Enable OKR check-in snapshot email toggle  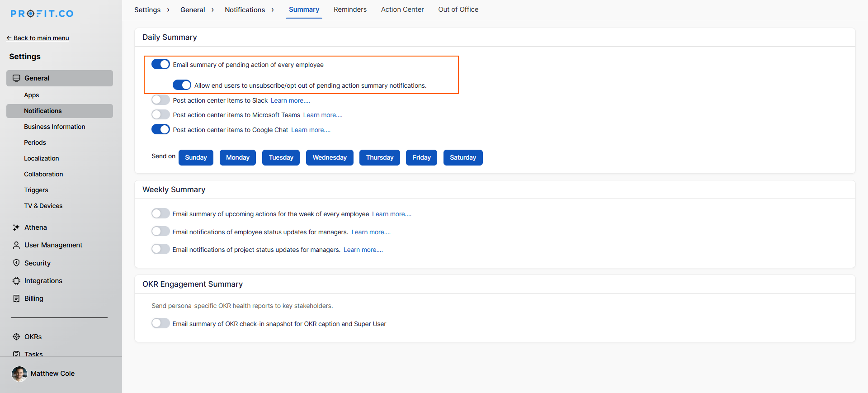(160, 323)
